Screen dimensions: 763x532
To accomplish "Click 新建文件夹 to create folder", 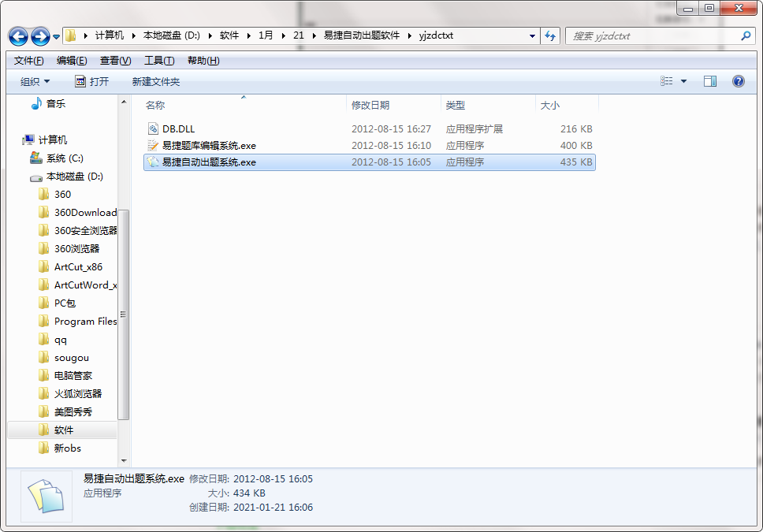I will pyautogui.click(x=156, y=81).
